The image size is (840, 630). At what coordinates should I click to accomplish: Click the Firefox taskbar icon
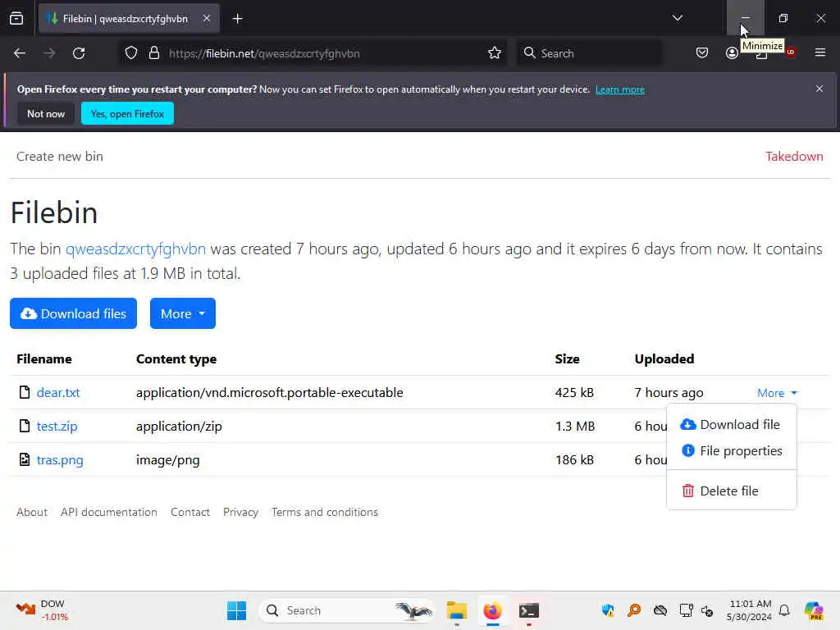(493, 610)
